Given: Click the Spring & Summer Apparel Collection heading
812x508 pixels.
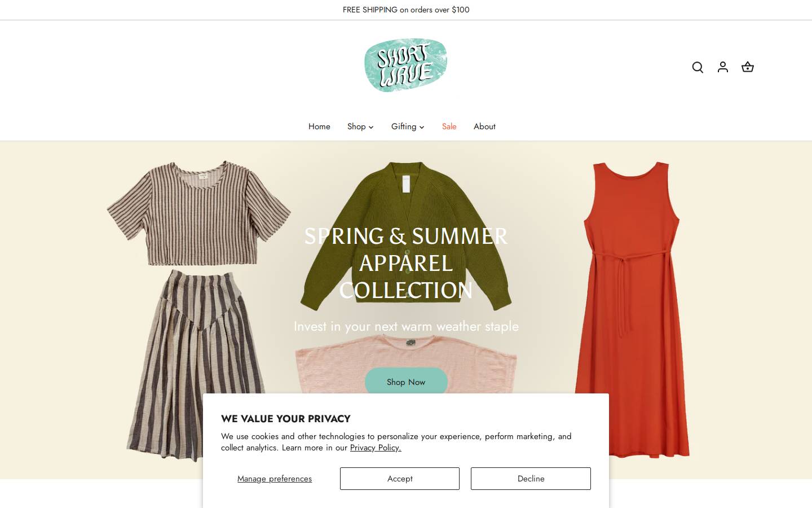Looking at the screenshot, I should pos(406,263).
